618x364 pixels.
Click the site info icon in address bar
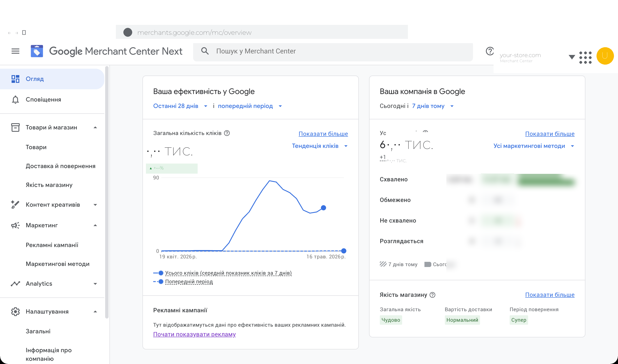point(127,32)
